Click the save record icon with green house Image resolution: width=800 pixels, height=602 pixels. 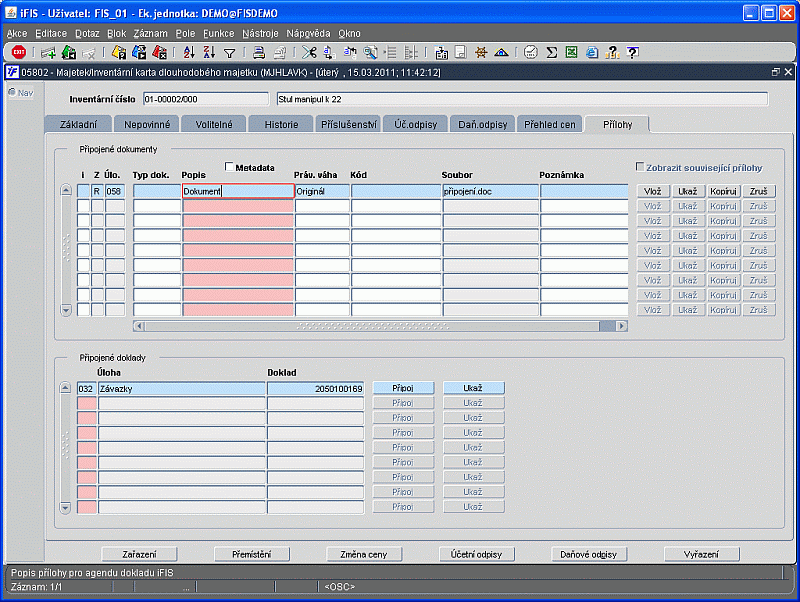tap(68, 52)
